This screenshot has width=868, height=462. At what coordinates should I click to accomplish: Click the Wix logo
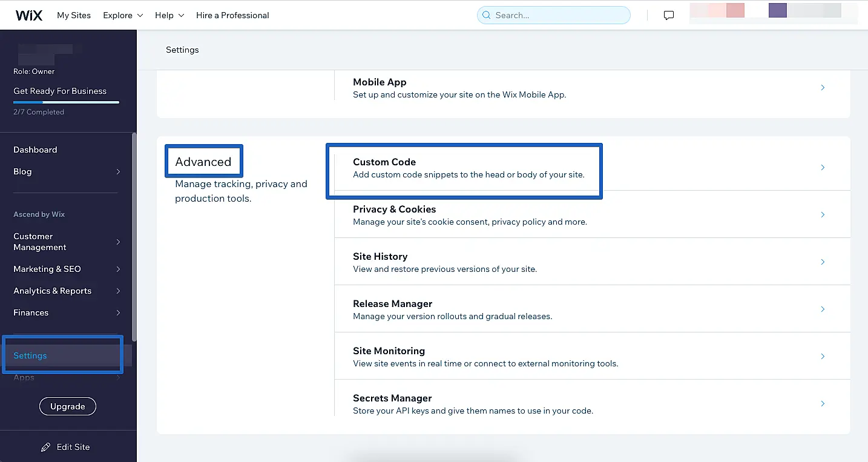(x=28, y=15)
